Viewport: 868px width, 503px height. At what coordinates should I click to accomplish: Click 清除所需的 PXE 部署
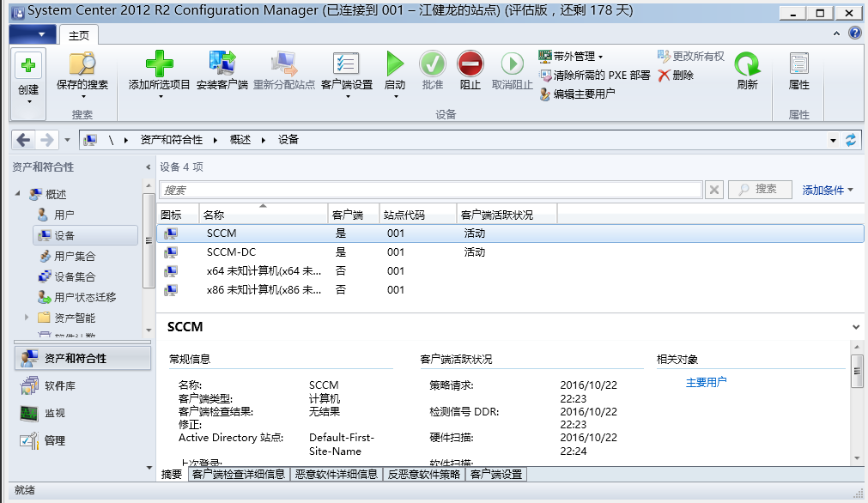click(x=595, y=76)
